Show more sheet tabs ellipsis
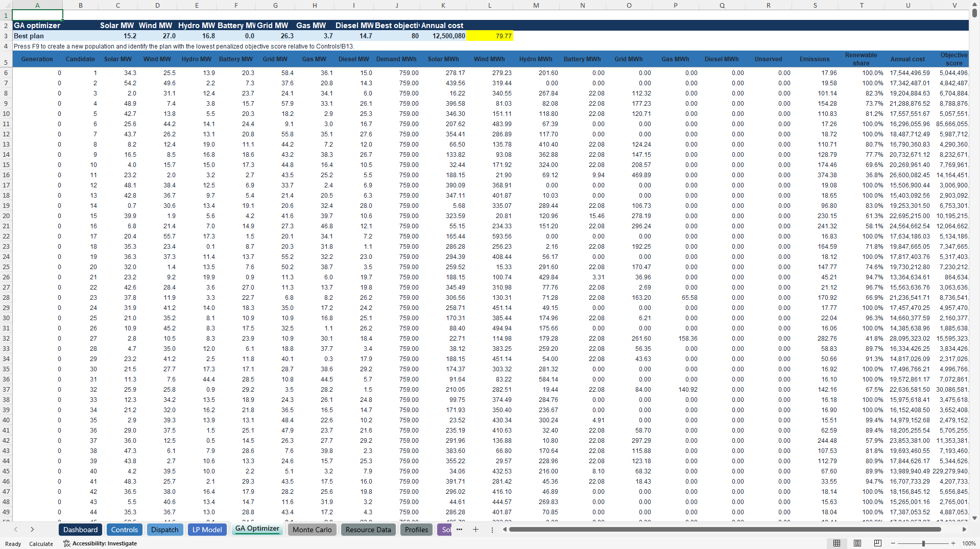980x549 pixels. pos(459,530)
